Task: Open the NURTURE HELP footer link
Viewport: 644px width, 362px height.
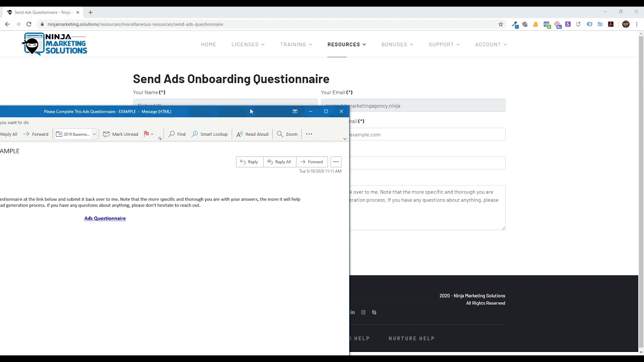Action: tap(412, 338)
